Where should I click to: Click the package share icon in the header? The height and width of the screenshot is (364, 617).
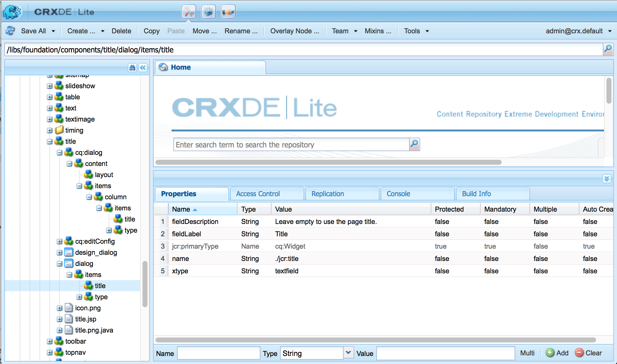pyautogui.click(x=228, y=12)
